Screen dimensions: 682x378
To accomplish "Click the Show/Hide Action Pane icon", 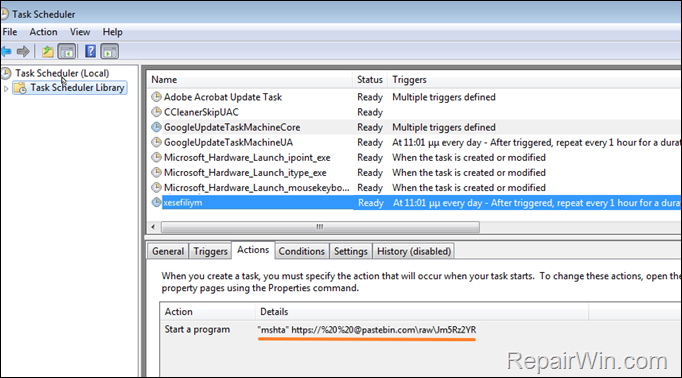I will tap(109, 51).
